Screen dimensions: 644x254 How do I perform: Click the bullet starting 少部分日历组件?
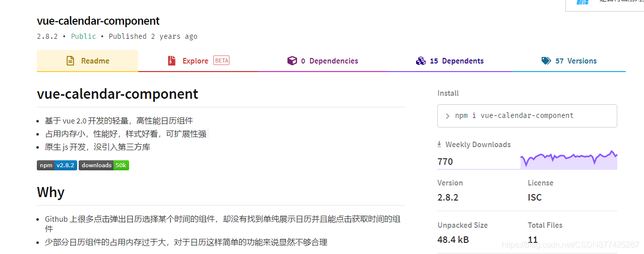click(186, 242)
